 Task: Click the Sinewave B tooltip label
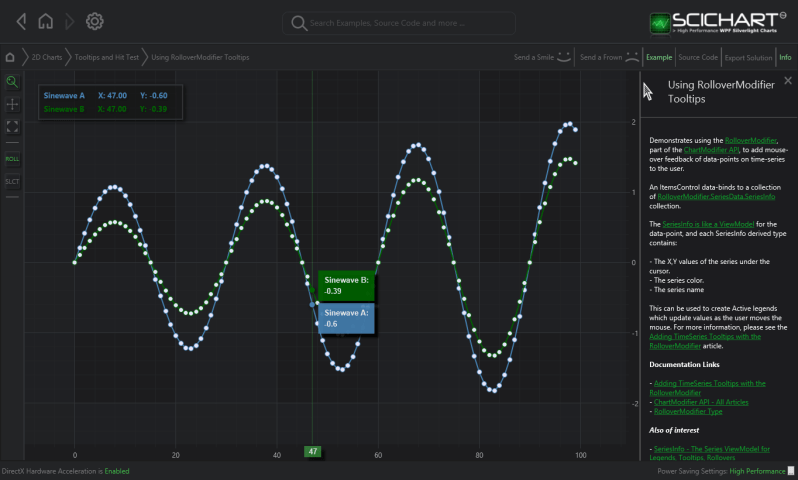pyautogui.click(x=347, y=286)
